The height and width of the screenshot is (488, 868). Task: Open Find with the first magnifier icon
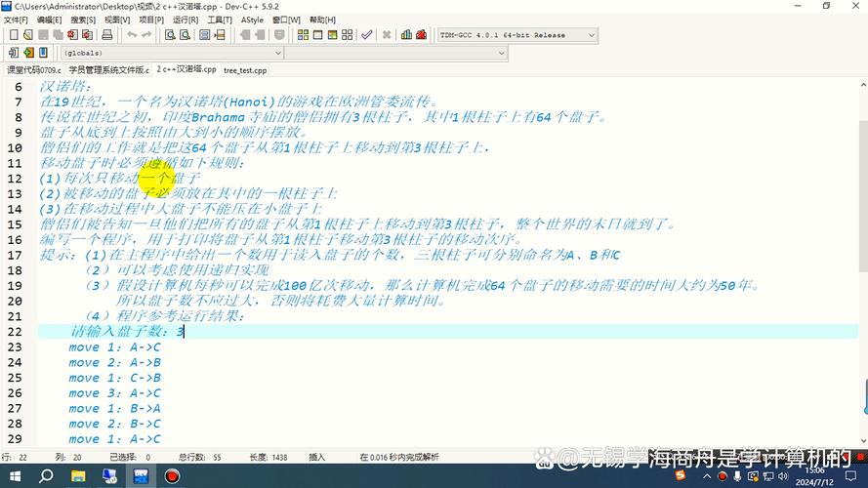tap(170, 35)
